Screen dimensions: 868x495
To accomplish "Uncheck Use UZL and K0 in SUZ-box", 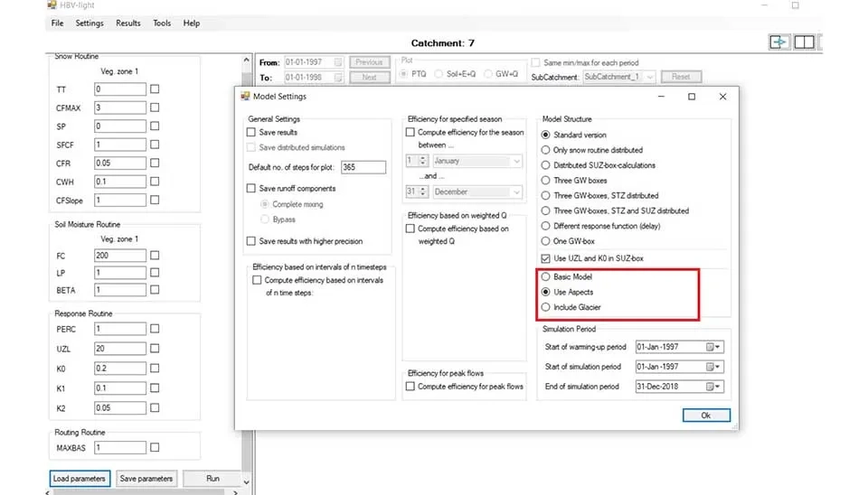I will [x=545, y=259].
